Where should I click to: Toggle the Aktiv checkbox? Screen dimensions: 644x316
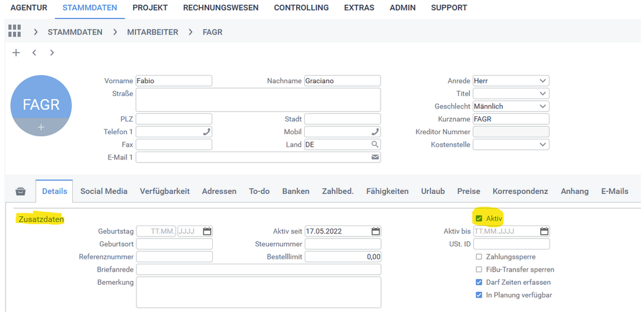tap(479, 219)
